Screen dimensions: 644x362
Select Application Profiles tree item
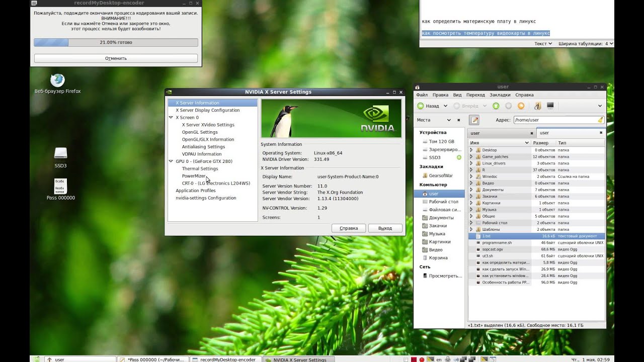[x=195, y=191]
